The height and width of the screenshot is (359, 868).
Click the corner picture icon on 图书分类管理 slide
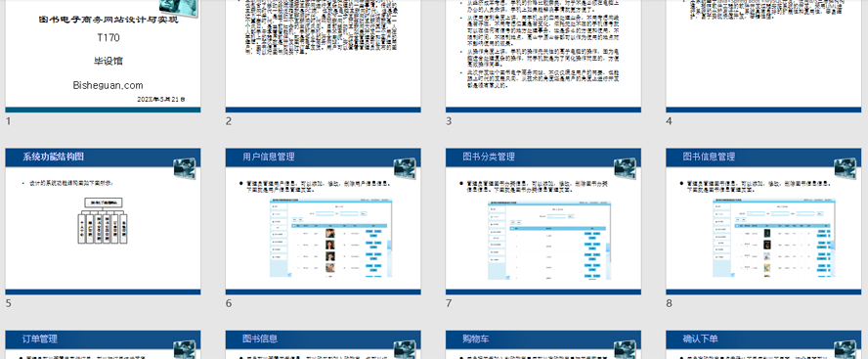tap(625, 168)
